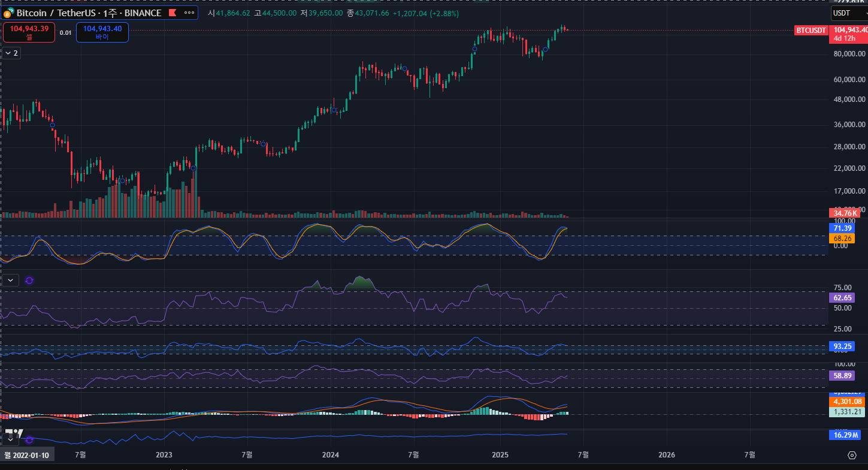Click refresh icon in the 16.29M indicator pane
The image size is (868, 470).
[x=29, y=439]
